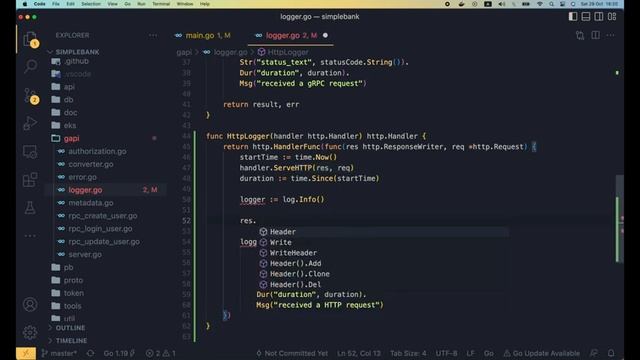
Task: Click the synchronize changes status icon
Action: (x=90, y=353)
